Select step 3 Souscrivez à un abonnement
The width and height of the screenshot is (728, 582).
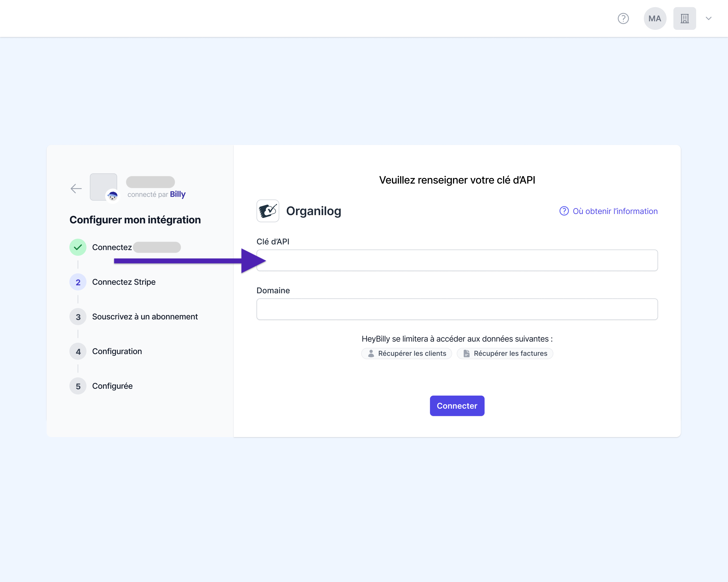point(134,317)
